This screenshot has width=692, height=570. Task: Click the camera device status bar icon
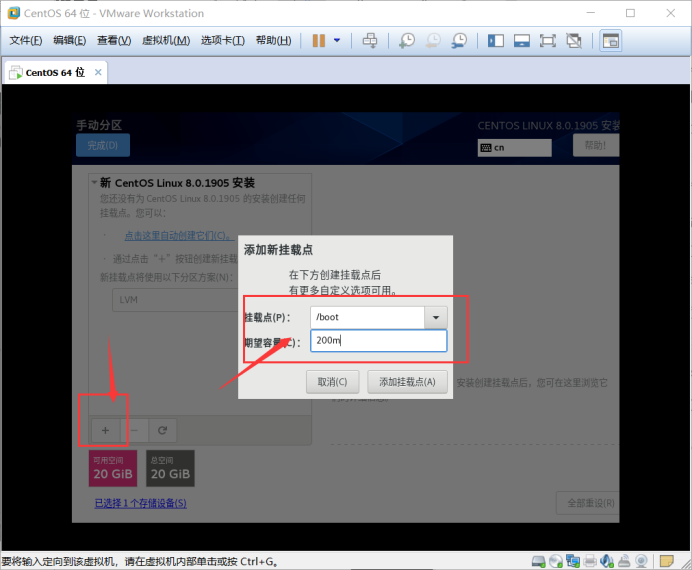click(641, 561)
